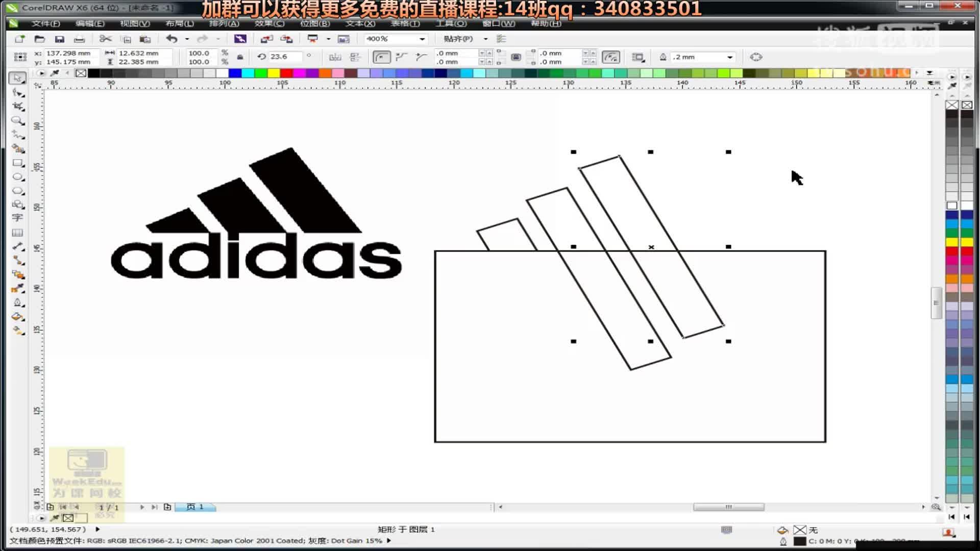
Task: Click the 页 1 page tab
Action: coord(195,507)
